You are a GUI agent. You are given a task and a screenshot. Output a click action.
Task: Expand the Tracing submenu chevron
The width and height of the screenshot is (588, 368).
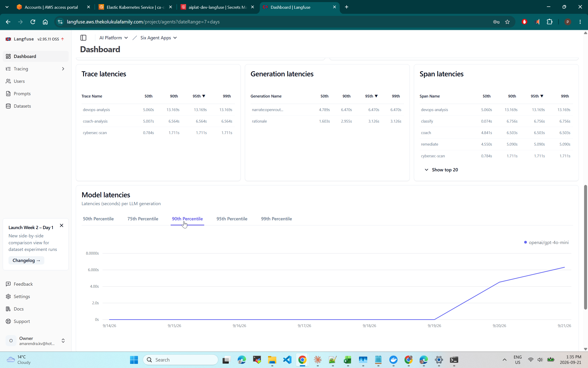coord(63,69)
